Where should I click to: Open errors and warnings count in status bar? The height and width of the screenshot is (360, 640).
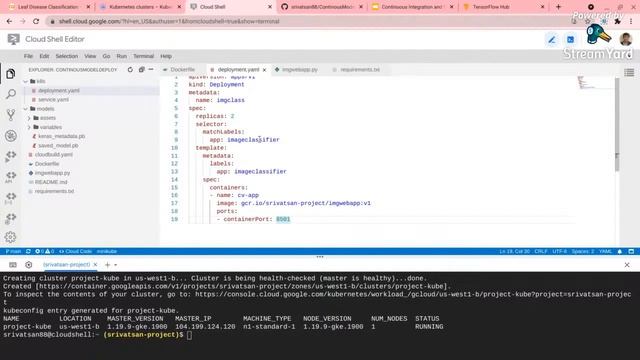[x=45, y=251]
